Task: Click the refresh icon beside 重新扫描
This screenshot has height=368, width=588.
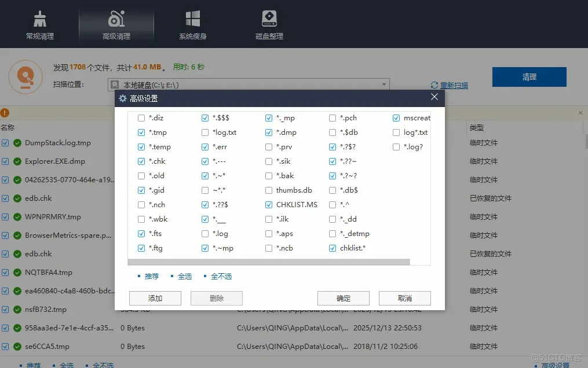Action: point(433,84)
